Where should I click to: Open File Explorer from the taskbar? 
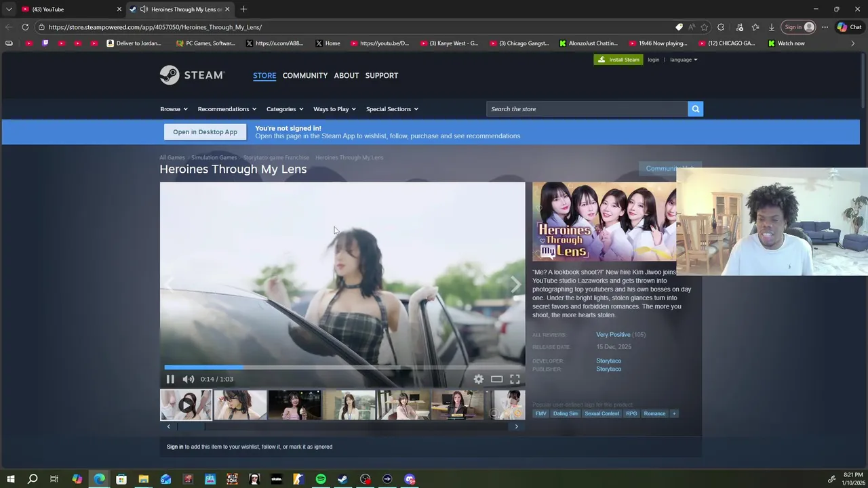pos(144,479)
